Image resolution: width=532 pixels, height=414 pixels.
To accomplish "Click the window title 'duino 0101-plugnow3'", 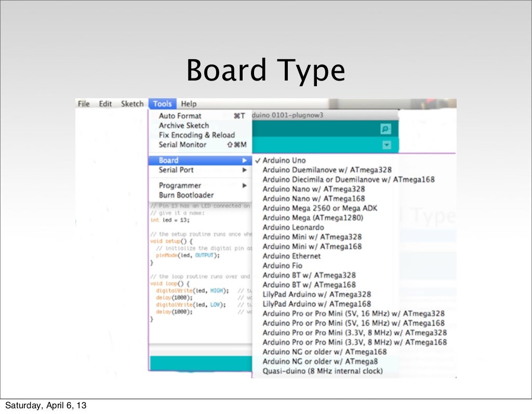I will point(288,115).
